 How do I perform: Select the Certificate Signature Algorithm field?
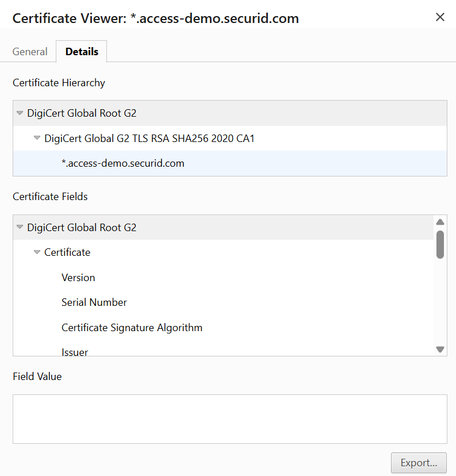(224, 328)
